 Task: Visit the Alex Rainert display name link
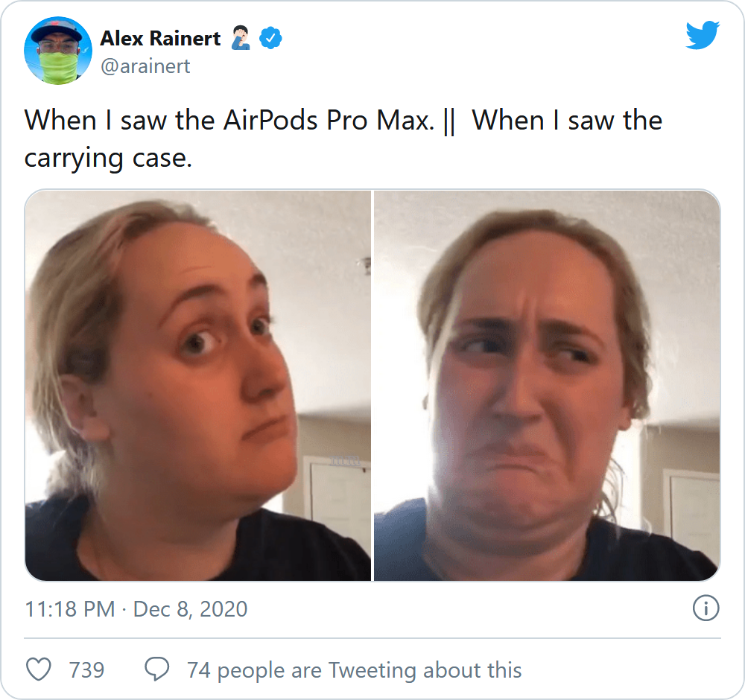click(160, 39)
